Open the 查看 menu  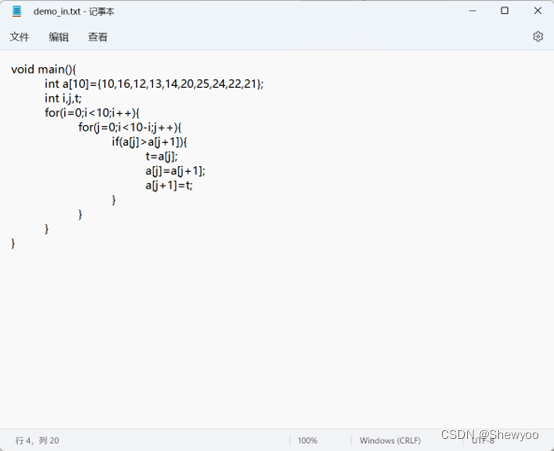(98, 37)
